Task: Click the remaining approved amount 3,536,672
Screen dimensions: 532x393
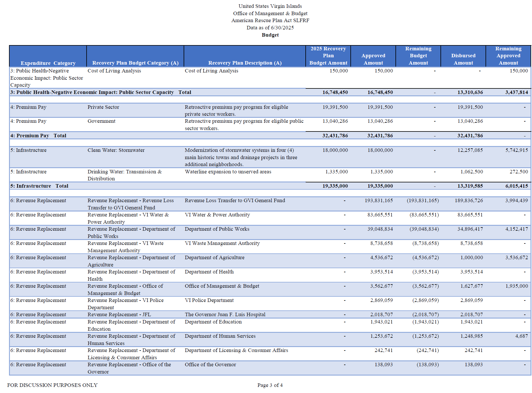Action: [517, 257]
